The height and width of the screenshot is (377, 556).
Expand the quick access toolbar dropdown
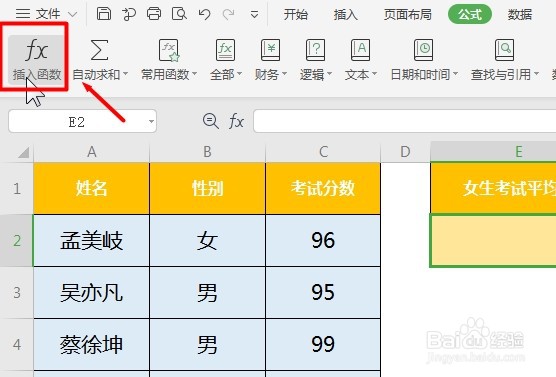point(254,15)
